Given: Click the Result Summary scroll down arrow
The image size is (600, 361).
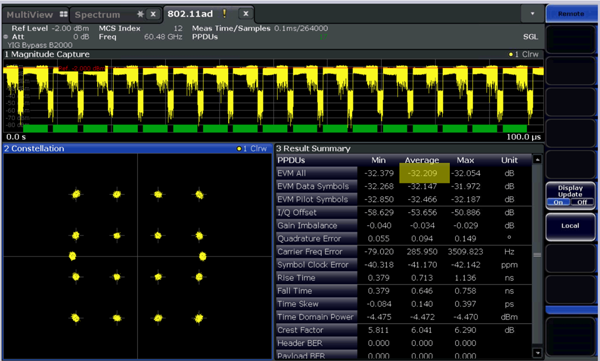Looking at the screenshot, I should click(537, 353).
